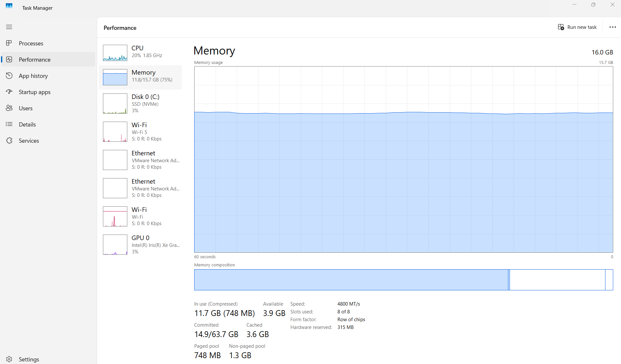Viewport: 621px width, 364px height.
Task: Click the Speed value 4800 MT/s
Action: (x=349, y=304)
